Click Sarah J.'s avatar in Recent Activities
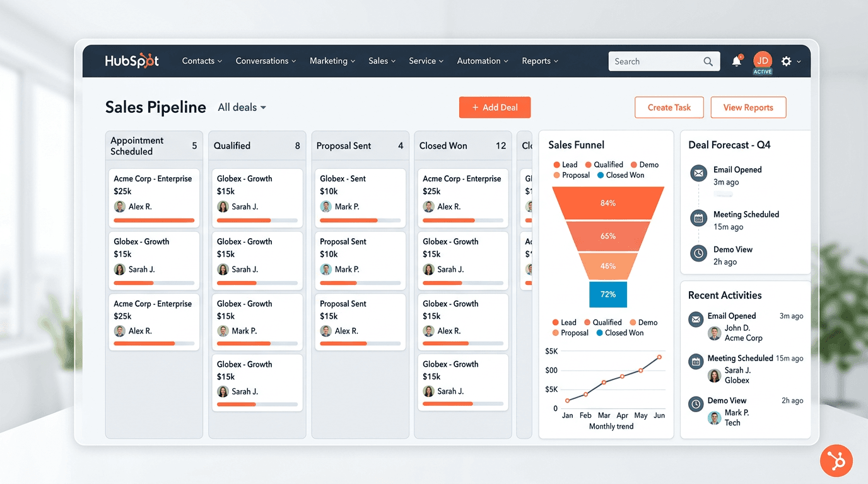 tap(715, 376)
